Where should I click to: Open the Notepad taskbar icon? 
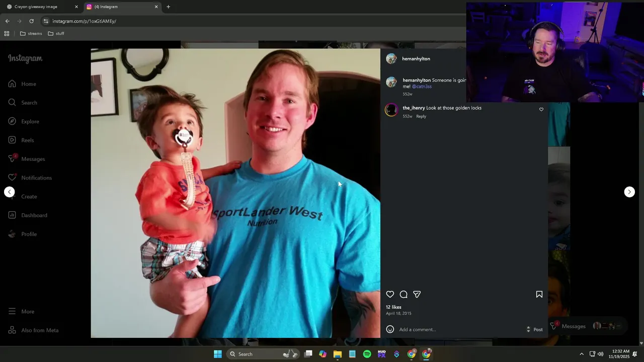tap(352, 354)
